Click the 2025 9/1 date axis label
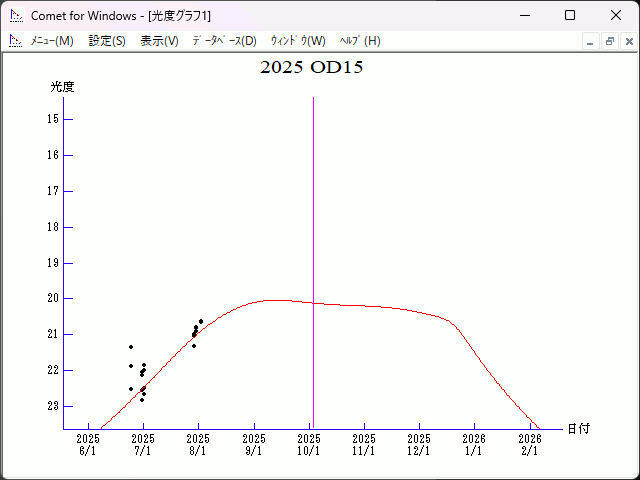This screenshot has height=480, width=640. tap(254, 444)
